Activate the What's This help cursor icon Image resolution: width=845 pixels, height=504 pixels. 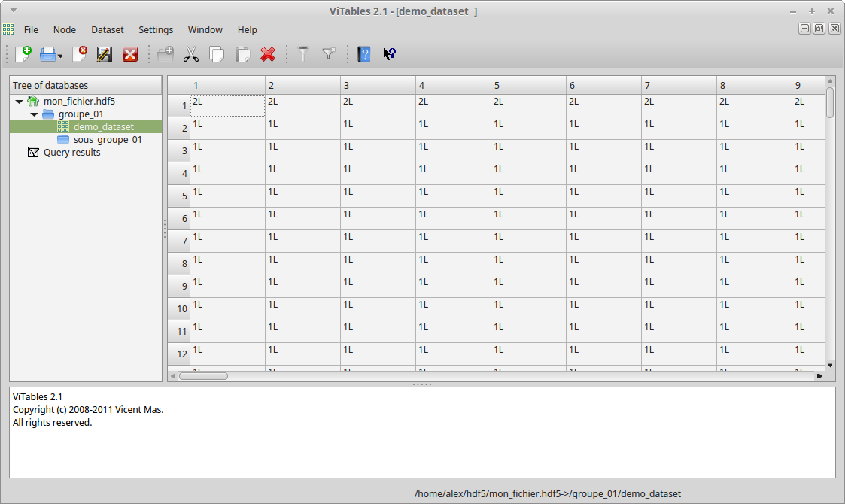389,54
